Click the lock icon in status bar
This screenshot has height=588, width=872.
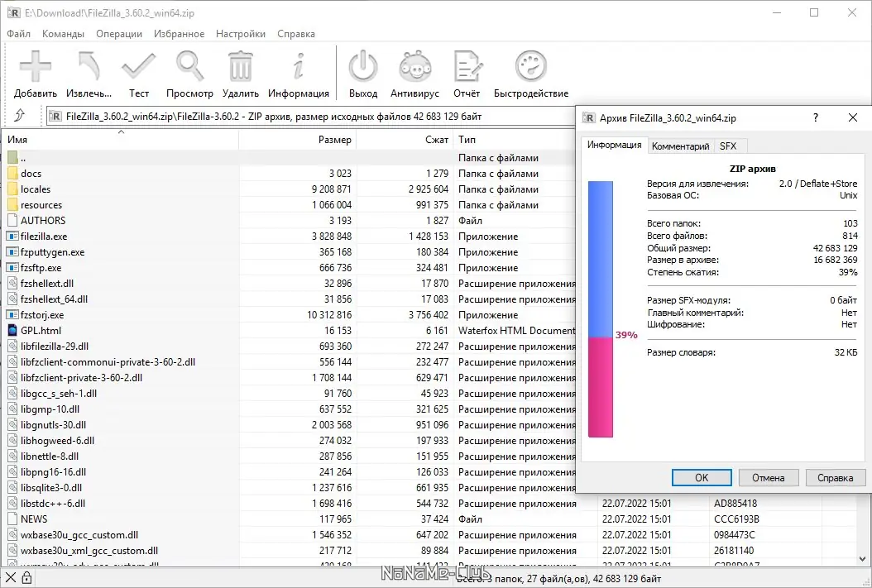(x=26, y=578)
